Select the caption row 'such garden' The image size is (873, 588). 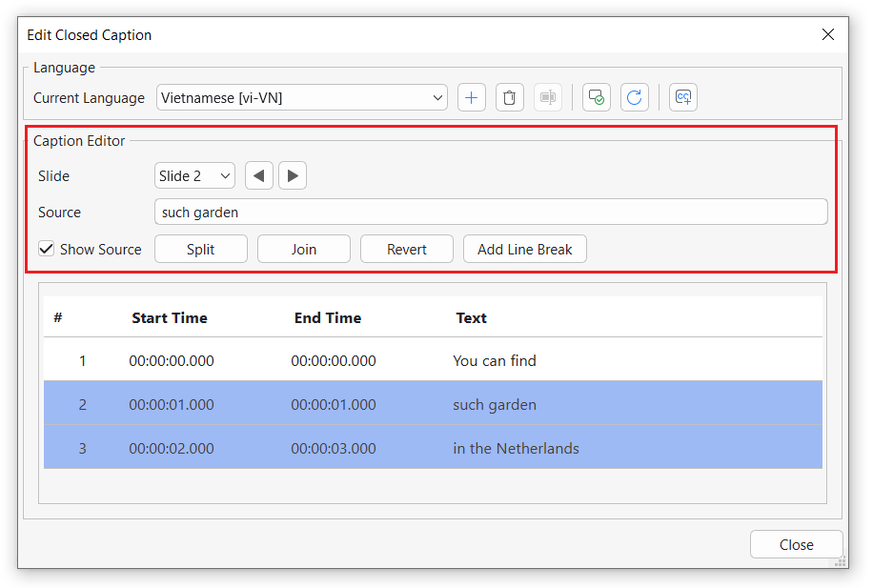pos(496,404)
